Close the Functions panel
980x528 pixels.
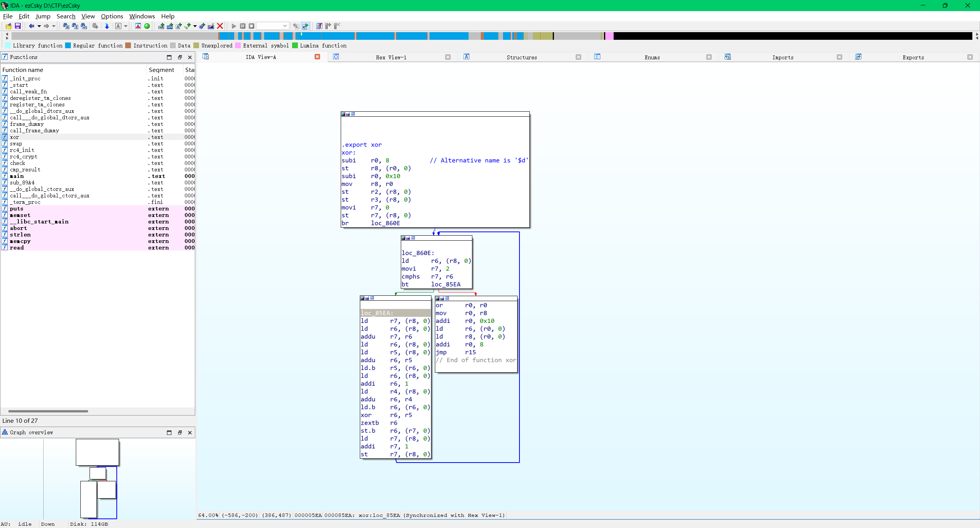[x=190, y=57]
